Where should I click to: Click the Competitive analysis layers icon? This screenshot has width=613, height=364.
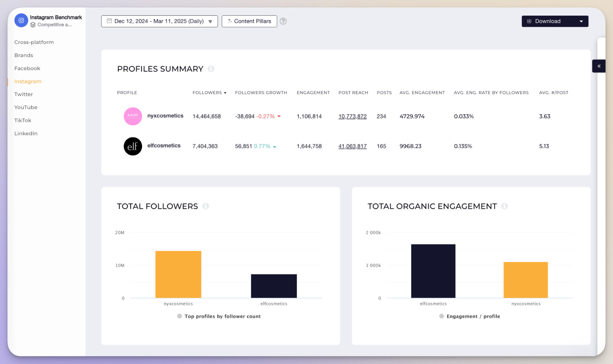tap(33, 25)
